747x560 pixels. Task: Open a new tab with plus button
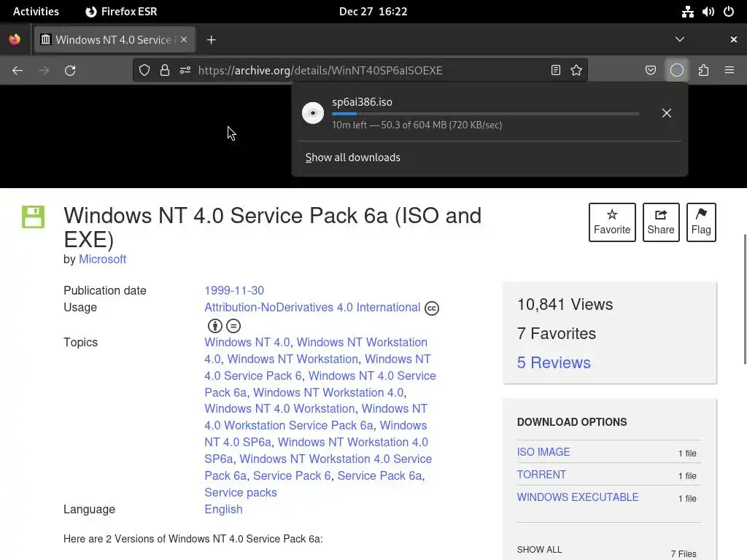pos(212,40)
